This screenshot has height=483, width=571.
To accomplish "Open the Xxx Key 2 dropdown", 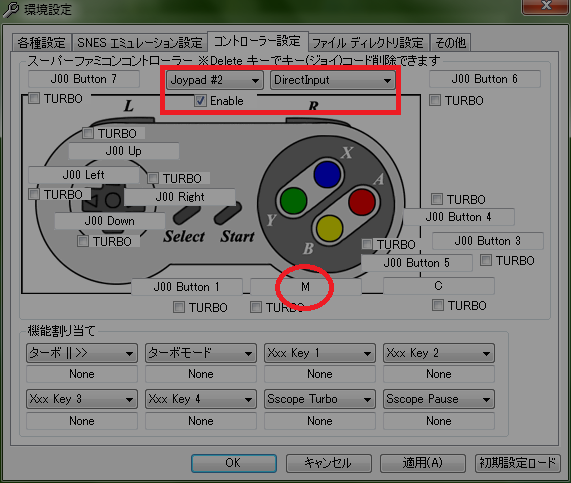I will (x=439, y=353).
